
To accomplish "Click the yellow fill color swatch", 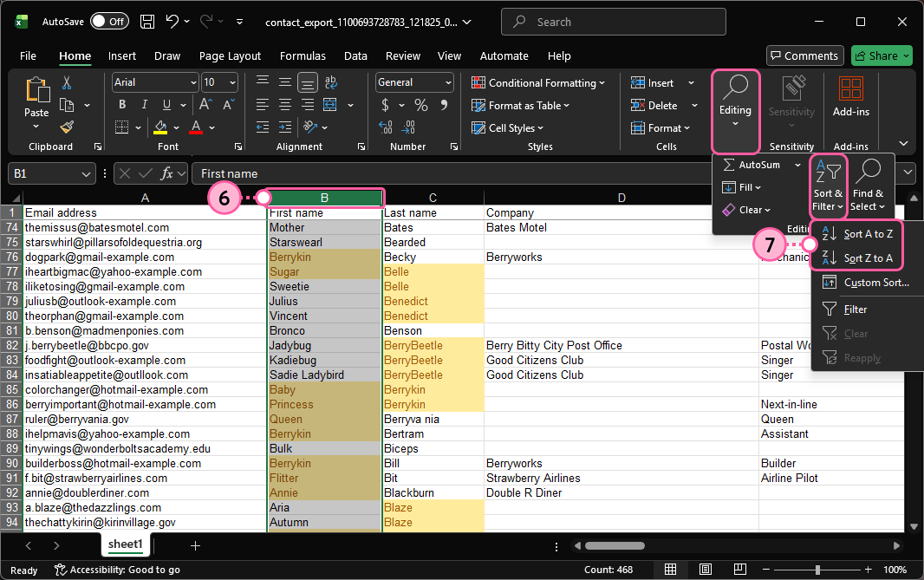I will click(160, 127).
